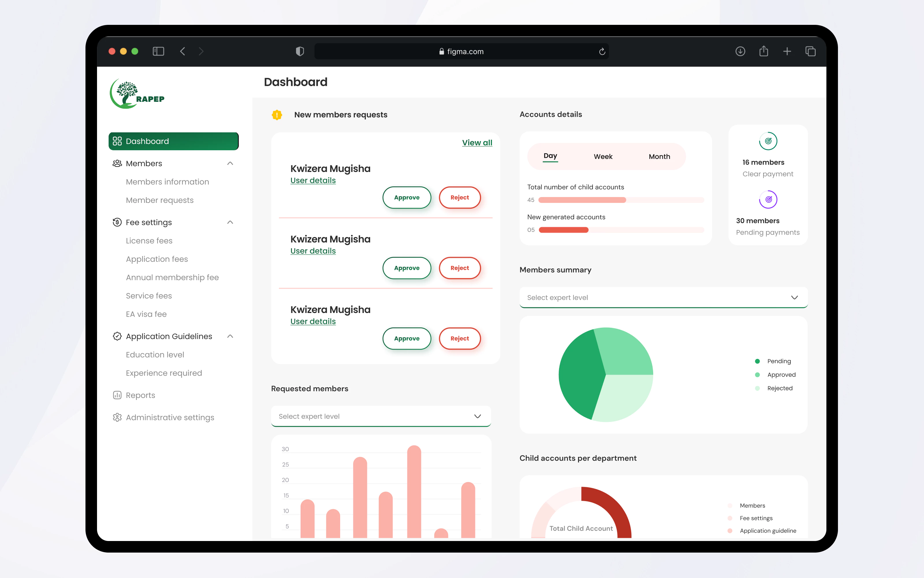Open Annual membership fee page
The width and height of the screenshot is (924, 578).
[x=172, y=277]
